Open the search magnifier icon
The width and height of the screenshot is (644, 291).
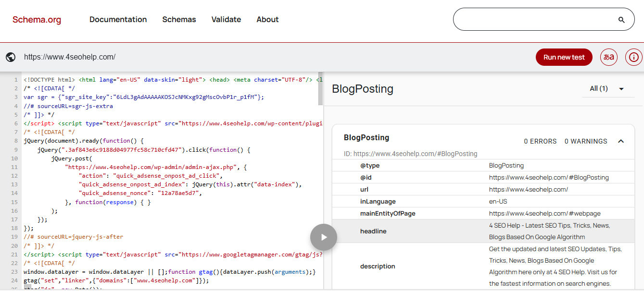[x=622, y=19]
